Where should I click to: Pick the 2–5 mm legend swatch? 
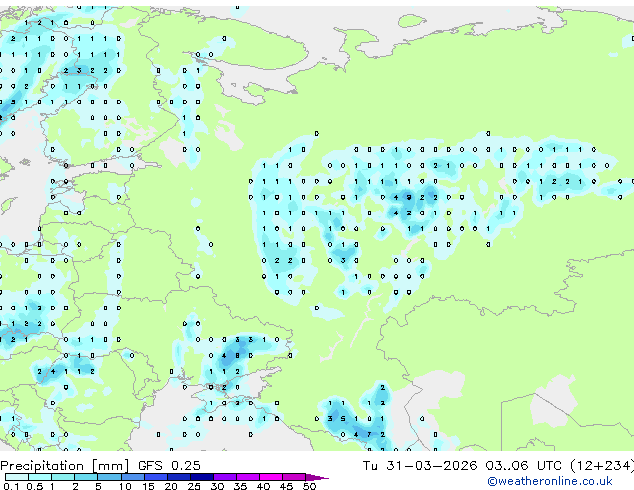86,477
